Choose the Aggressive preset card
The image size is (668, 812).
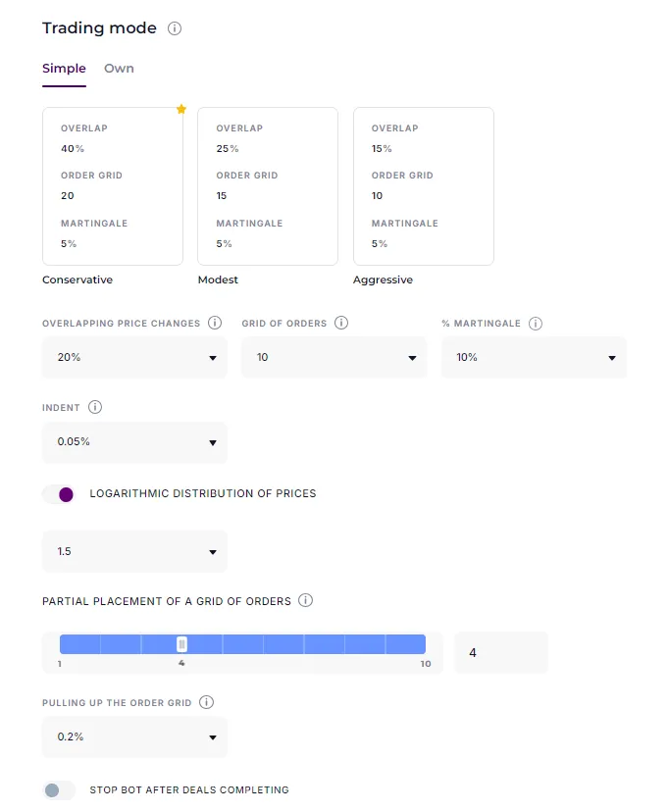tap(423, 186)
